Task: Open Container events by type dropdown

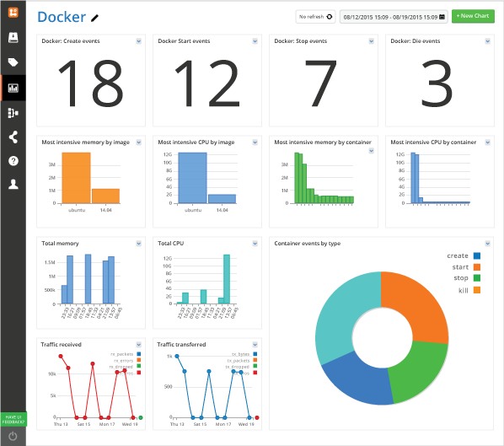Action: [x=488, y=244]
